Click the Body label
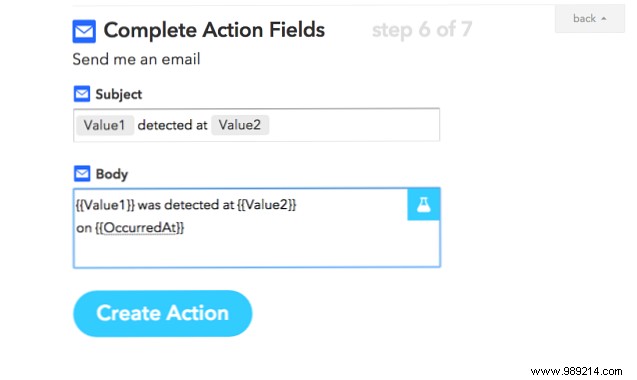This screenshot has height=380, width=637. (x=112, y=174)
